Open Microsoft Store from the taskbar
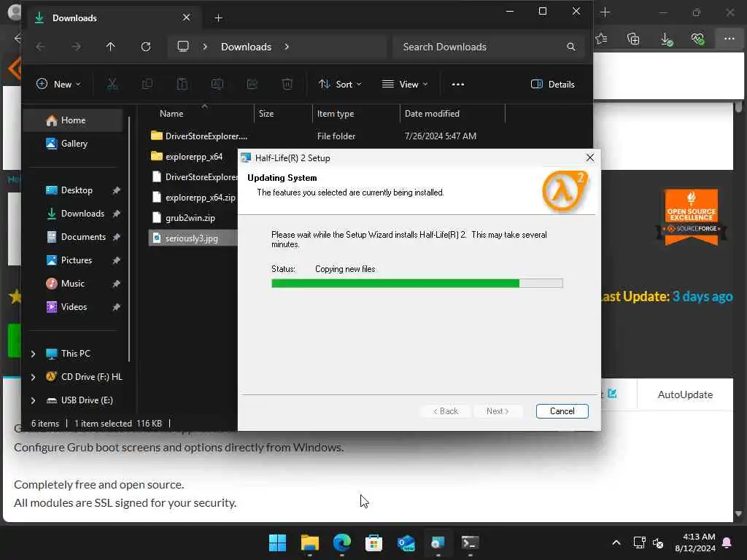Viewport: 747px width, 560px height. coord(373,542)
